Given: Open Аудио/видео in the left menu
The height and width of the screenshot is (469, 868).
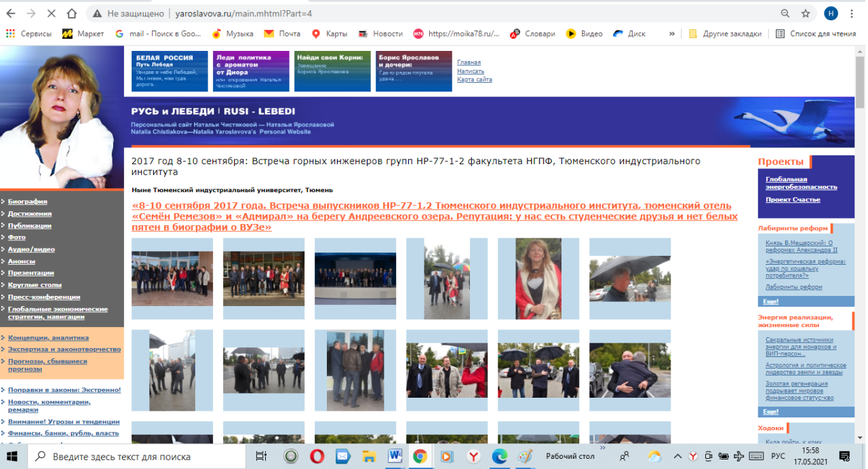Looking at the screenshot, I should (30, 249).
